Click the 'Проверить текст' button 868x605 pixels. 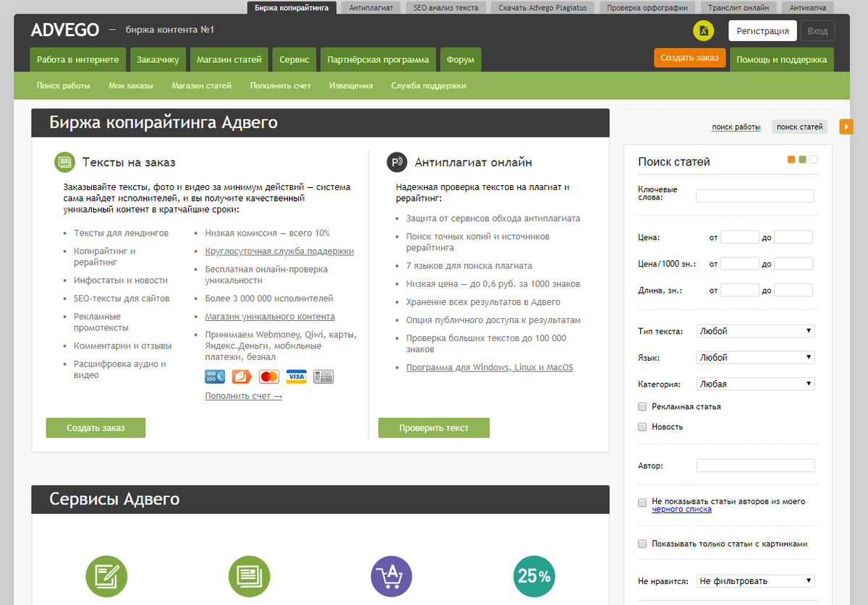point(434,428)
